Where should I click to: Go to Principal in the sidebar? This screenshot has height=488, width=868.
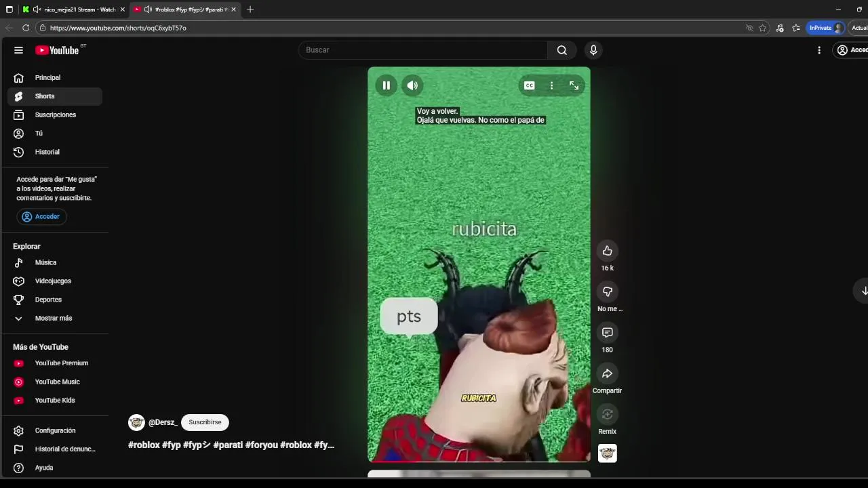(55, 77)
